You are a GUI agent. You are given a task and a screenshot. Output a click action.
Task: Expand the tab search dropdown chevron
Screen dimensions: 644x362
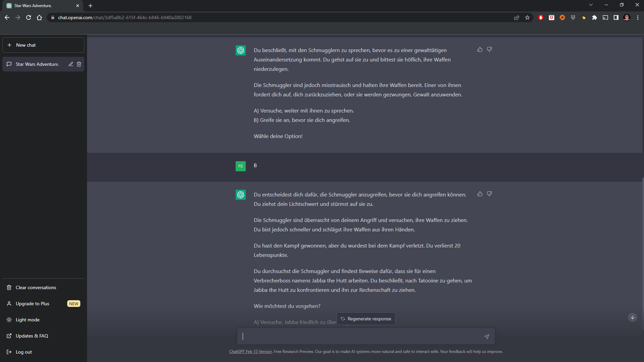(591, 5)
